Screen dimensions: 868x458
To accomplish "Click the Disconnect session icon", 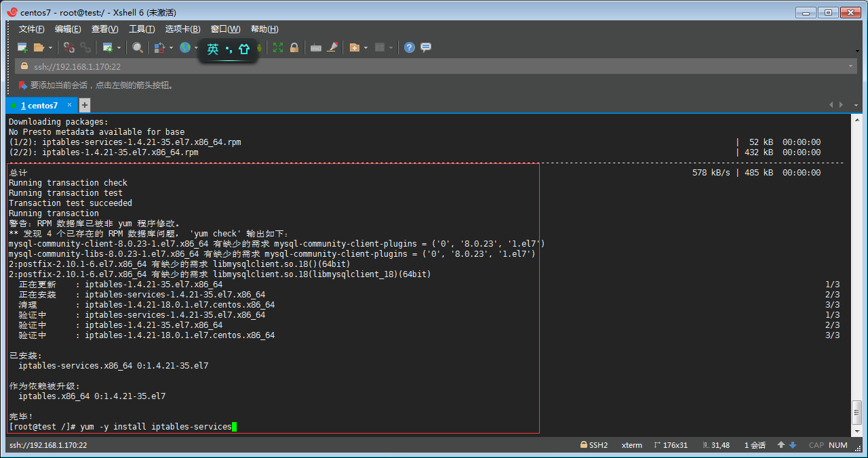I will coord(69,47).
